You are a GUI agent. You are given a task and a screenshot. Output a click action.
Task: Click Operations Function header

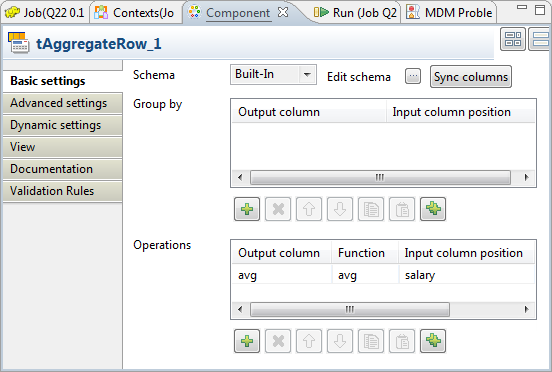click(365, 253)
